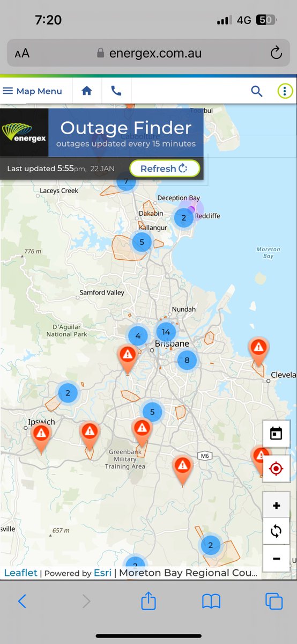Viewport: 297px width, 644px height.
Task: Select cluster of 5 near Kallangur
Action: pos(142,242)
